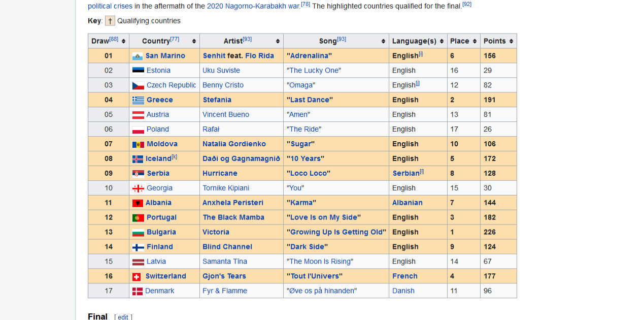This screenshot has height=320, width=644.
Task: Sort table by Draw column
Action: [123, 41]
